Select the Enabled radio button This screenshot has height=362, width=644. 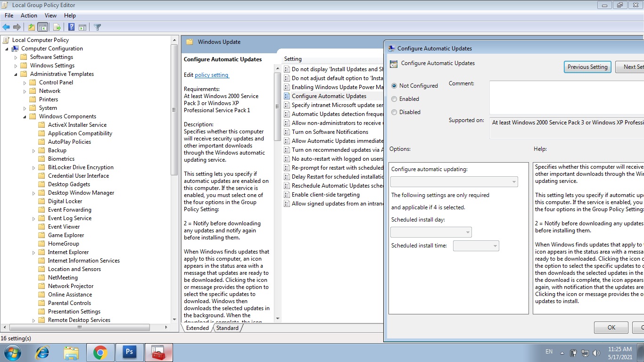(x=394, y=99)
